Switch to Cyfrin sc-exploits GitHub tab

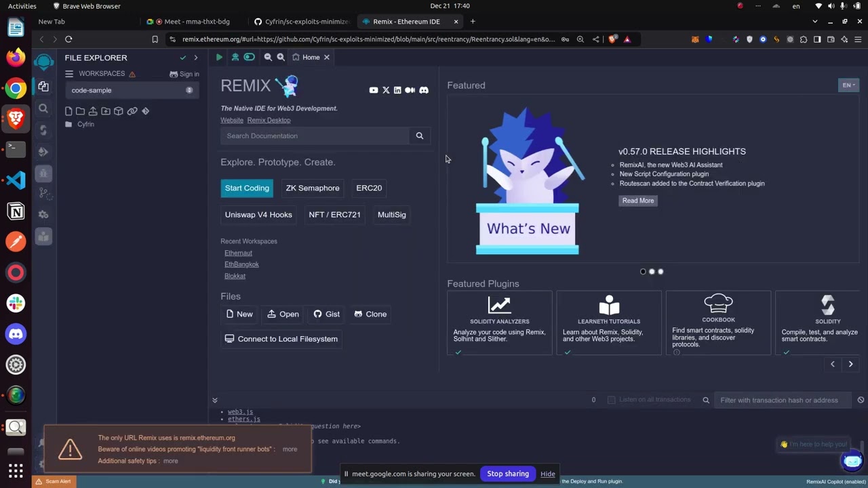tap(302, 22)
